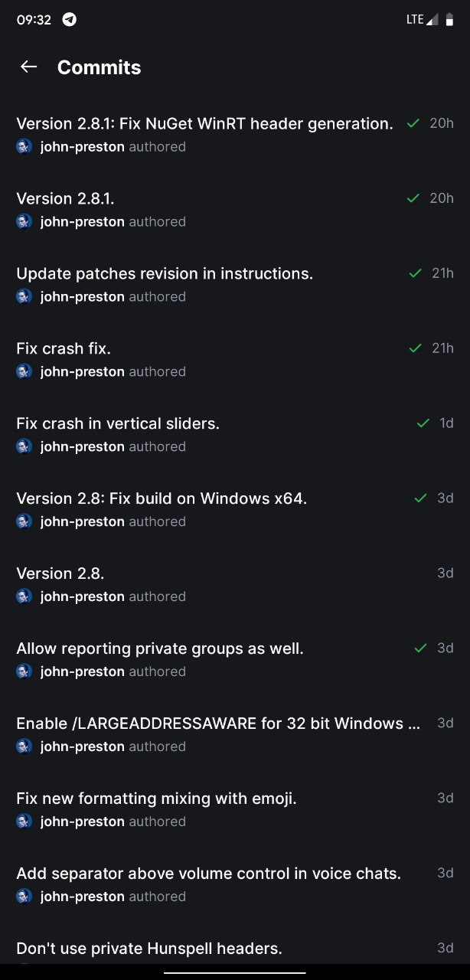The image size is (470, 980).
Task: Tap the Commits page title
Action: 99,67
